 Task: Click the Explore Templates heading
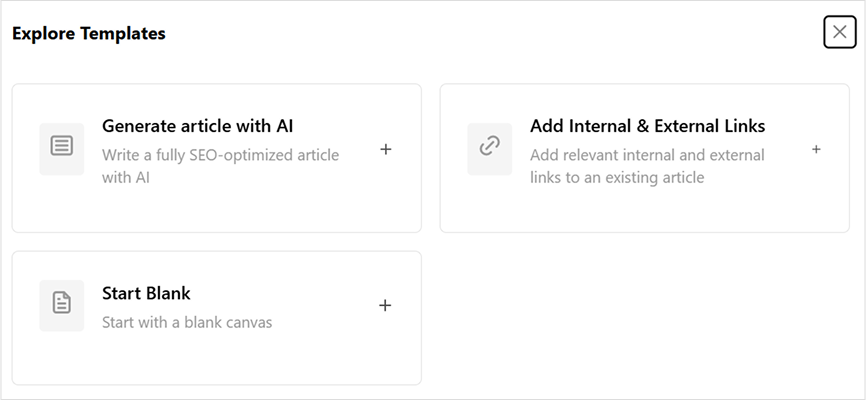point(89,33)
